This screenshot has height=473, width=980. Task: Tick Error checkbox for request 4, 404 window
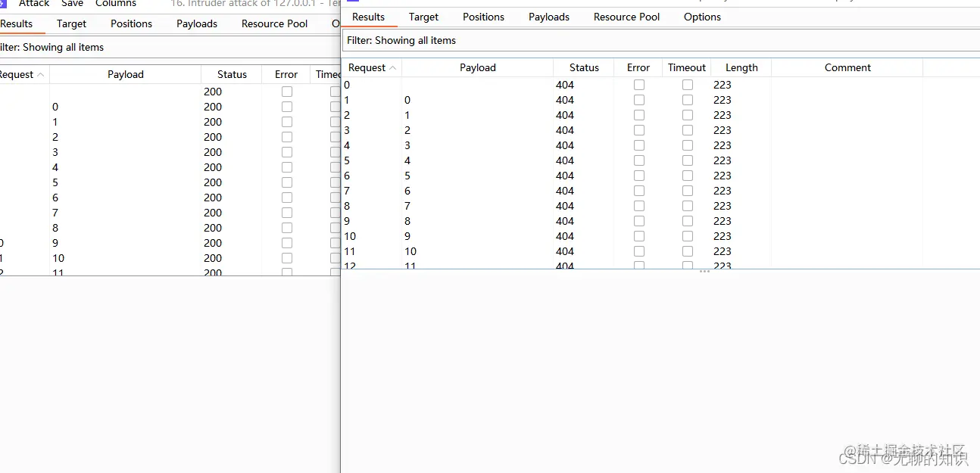(x=639, y=145)
